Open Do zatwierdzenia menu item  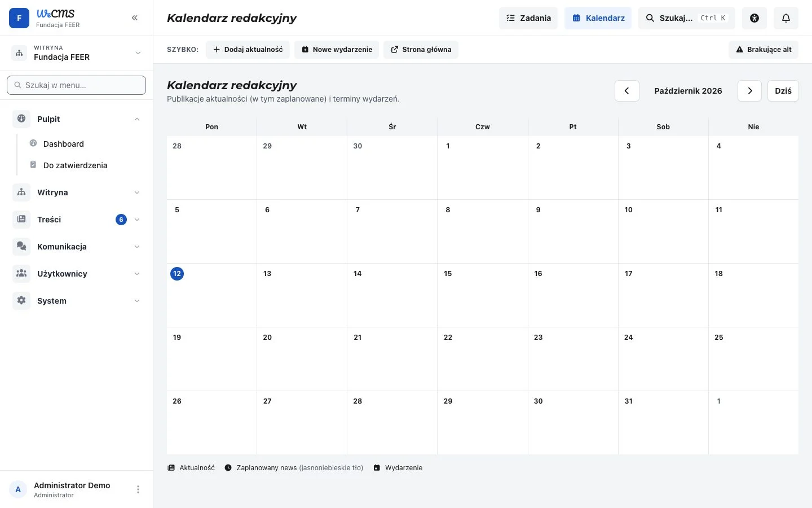85,165
